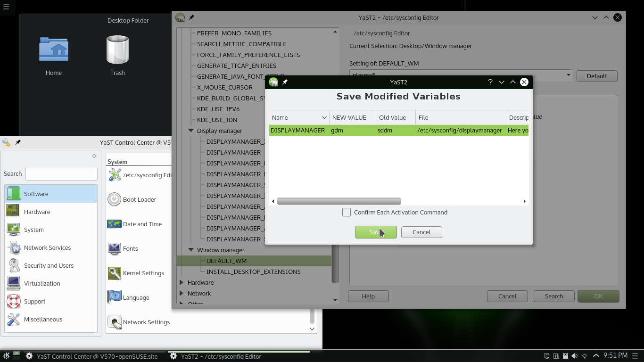644x362 pixels.
Task: Sort by NEW VALUE column header
Action: coord(353,117)
